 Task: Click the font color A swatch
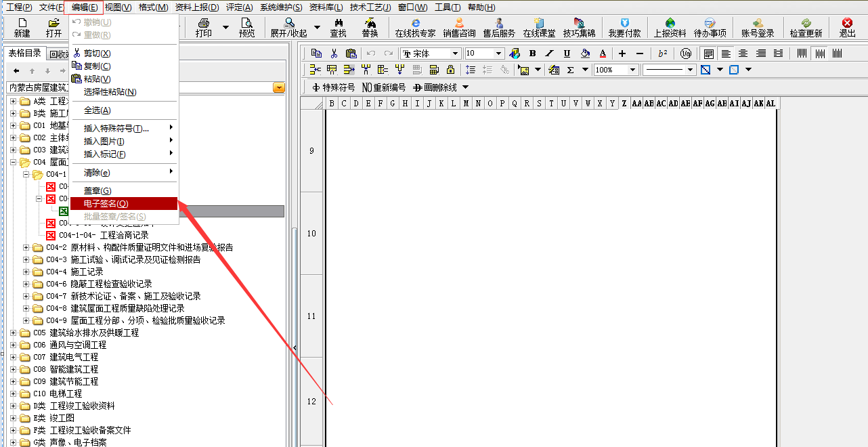pos(603,54)
